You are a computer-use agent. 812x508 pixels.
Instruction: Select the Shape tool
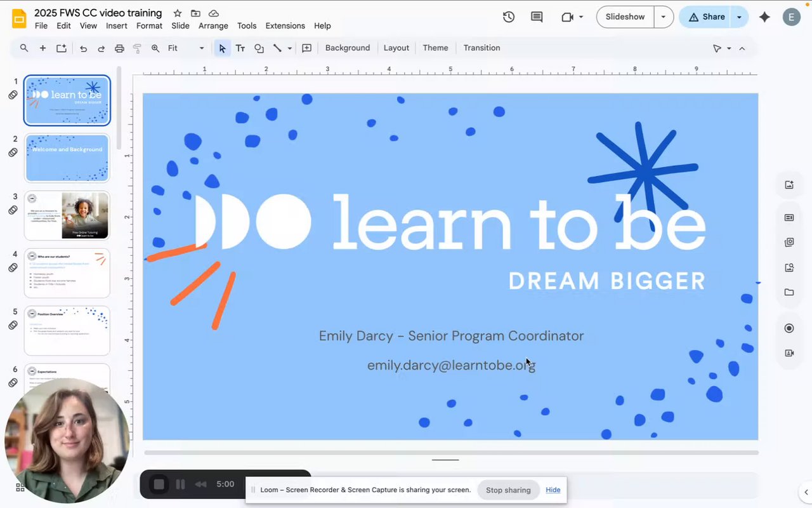(259, 48)
